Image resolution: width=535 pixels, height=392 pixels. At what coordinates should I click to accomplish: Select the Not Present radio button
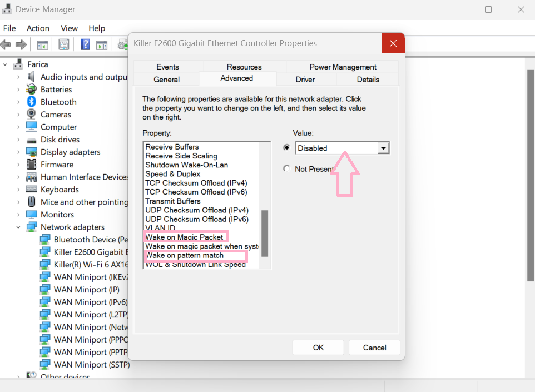tap(286, 168)
